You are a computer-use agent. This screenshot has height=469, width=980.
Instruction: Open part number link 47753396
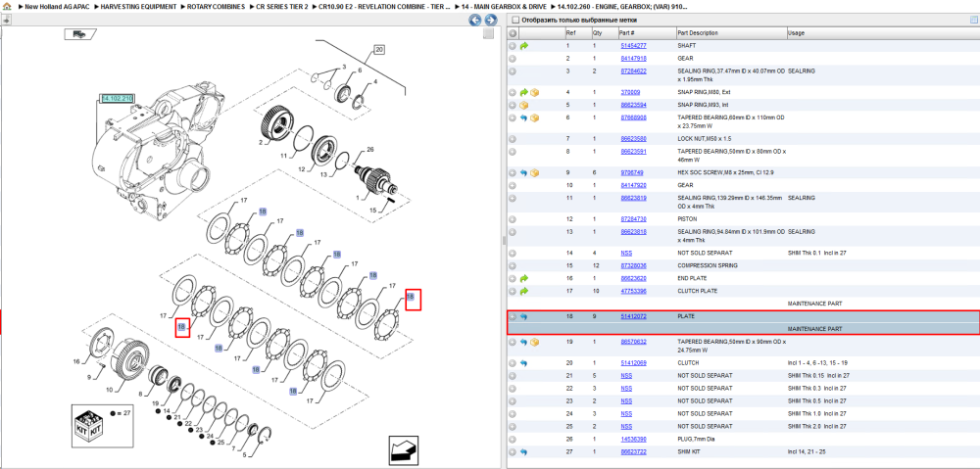633,291
